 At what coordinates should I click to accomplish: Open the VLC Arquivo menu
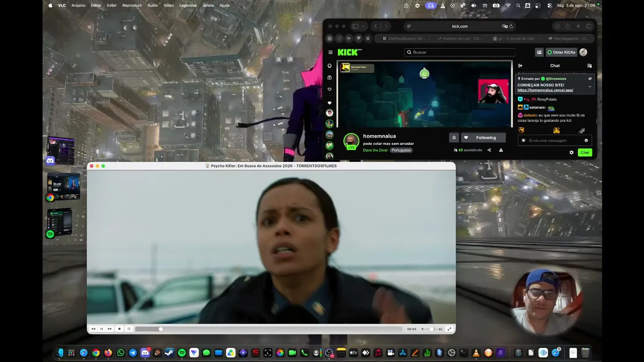tap(78, 6)
